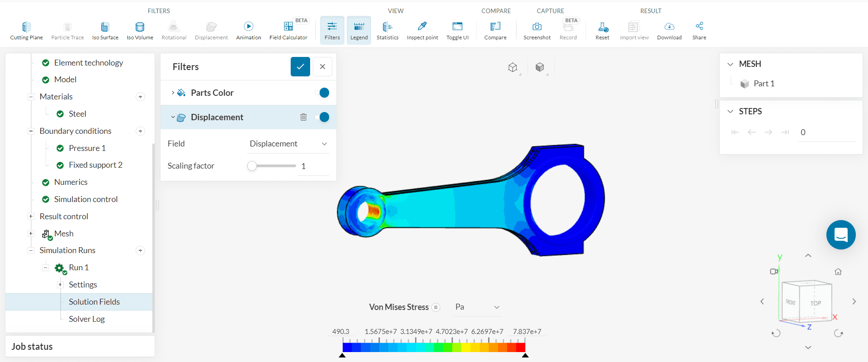
Task: Open the Field Calculator tool
Action: pos(288,30)
